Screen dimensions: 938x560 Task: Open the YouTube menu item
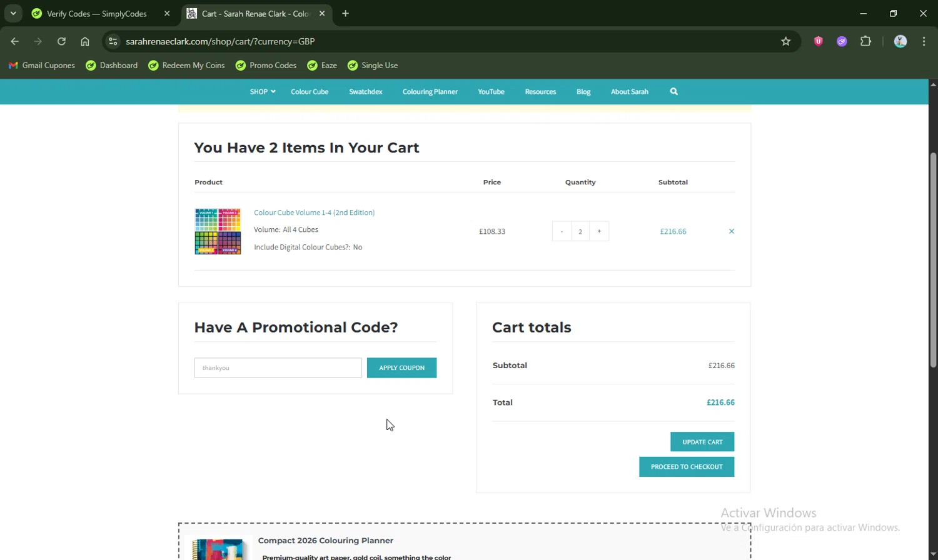tap(491, 91)
